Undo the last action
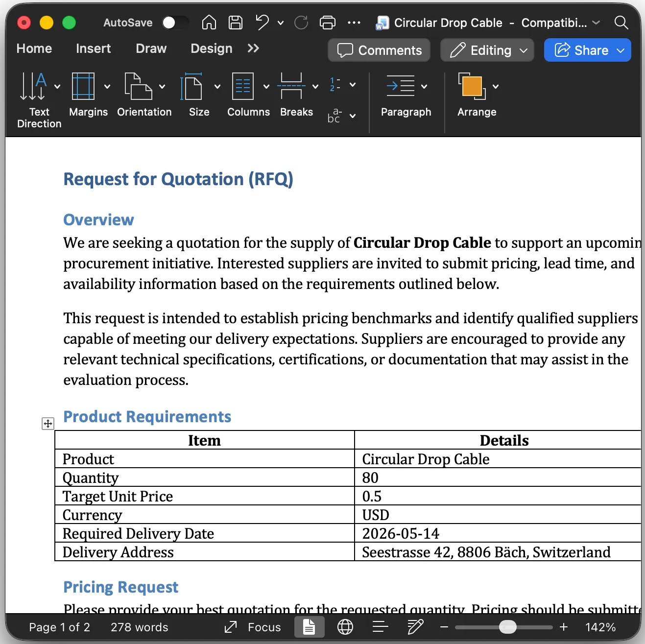The image size is (645, 644). pos(263,23)
